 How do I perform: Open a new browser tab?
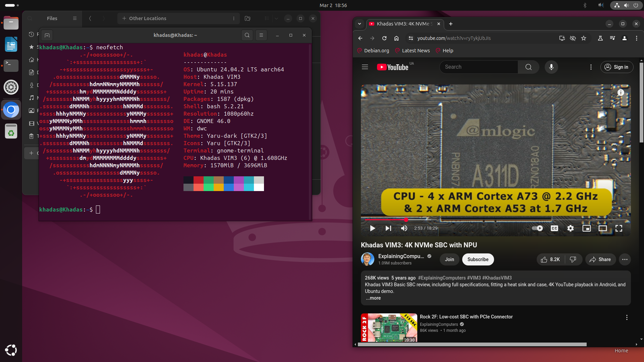click(x=451, y=24)
